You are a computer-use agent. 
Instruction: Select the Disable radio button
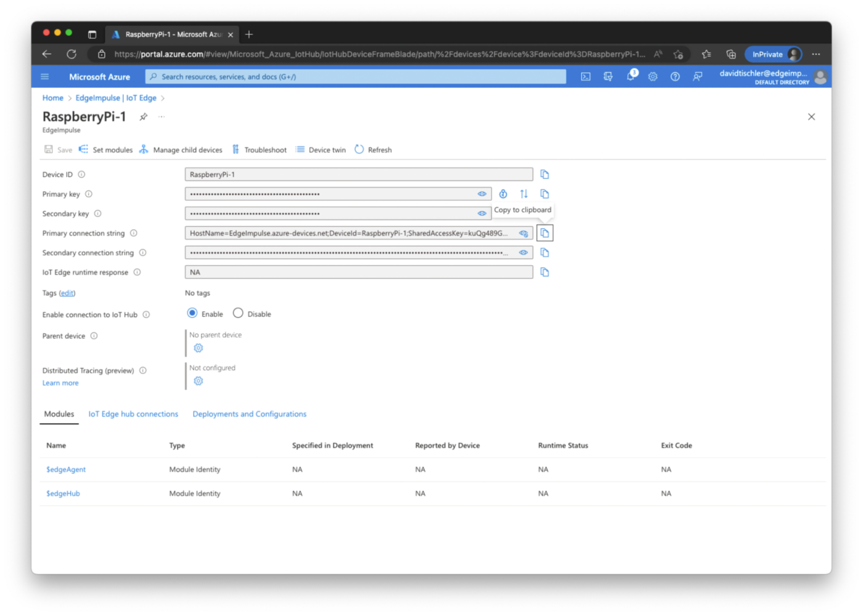238,313
